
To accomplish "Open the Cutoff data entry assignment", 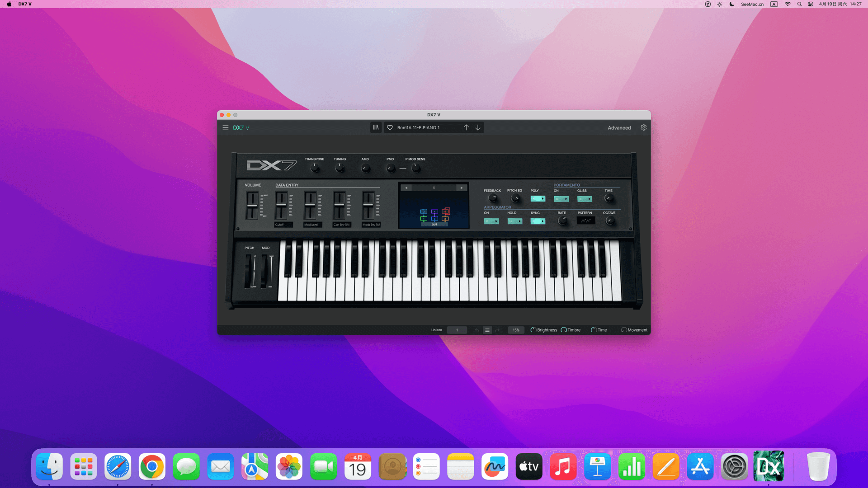I will click(283, 225).
